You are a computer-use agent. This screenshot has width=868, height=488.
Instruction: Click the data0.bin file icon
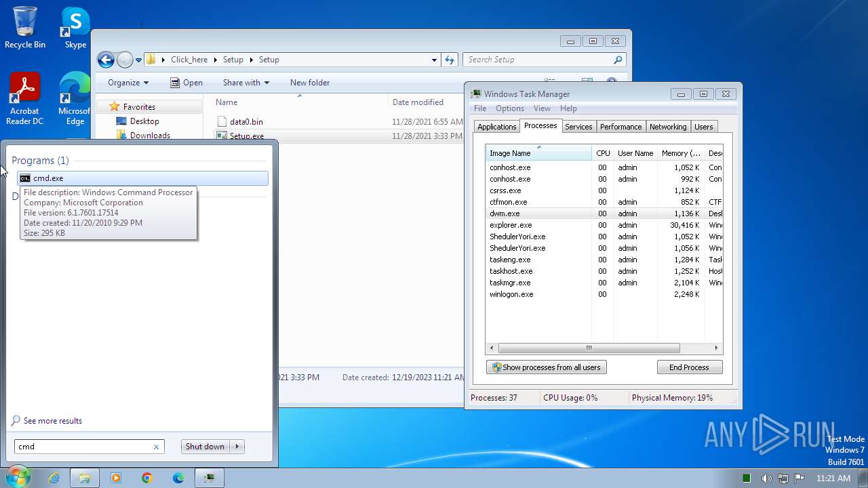click(x=222, y=122)
